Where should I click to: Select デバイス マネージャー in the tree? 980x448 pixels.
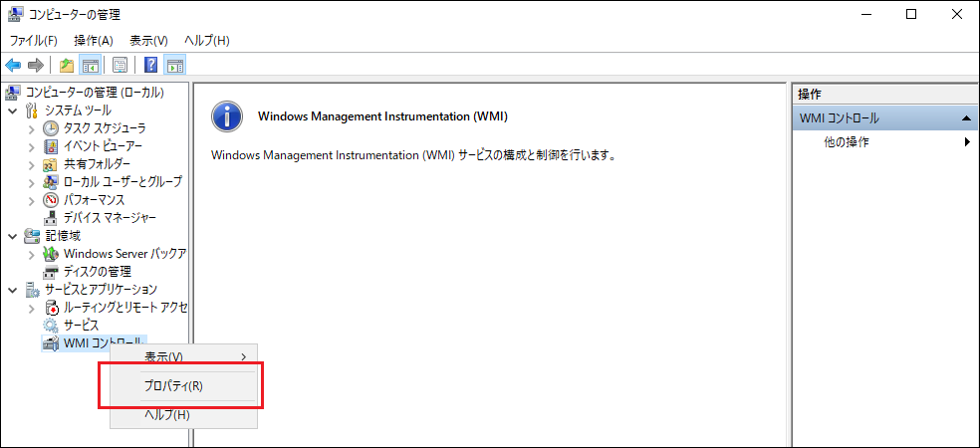(x=110, y=217)
